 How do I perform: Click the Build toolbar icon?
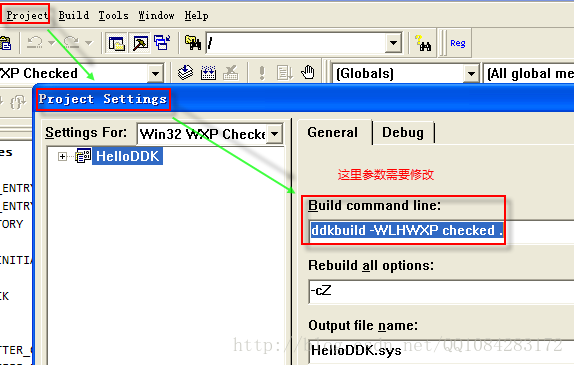208,72
